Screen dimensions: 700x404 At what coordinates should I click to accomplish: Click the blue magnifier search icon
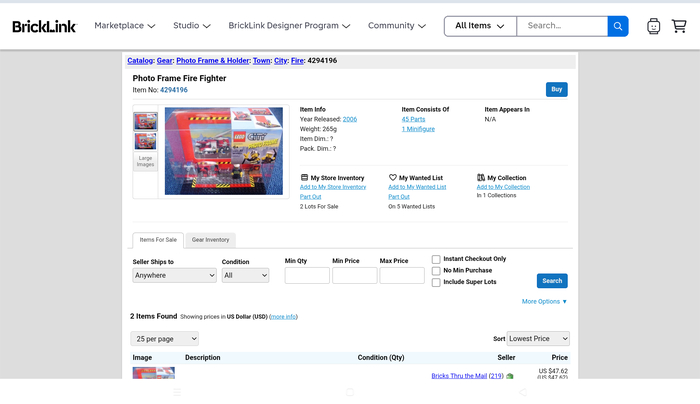pos(618,26)
